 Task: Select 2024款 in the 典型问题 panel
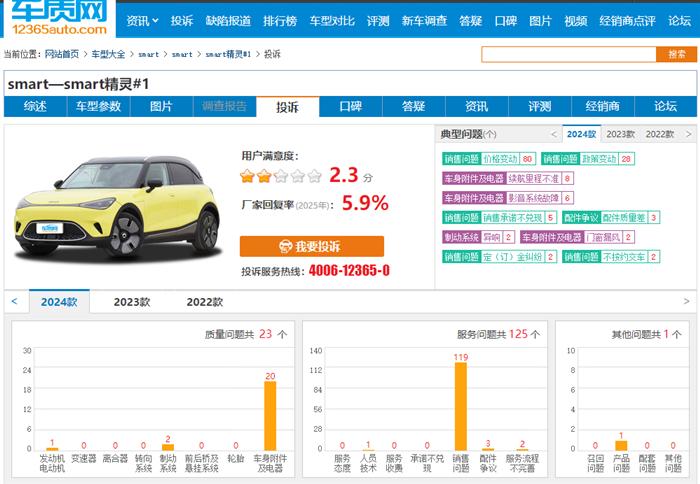click(x=581, y=134)
